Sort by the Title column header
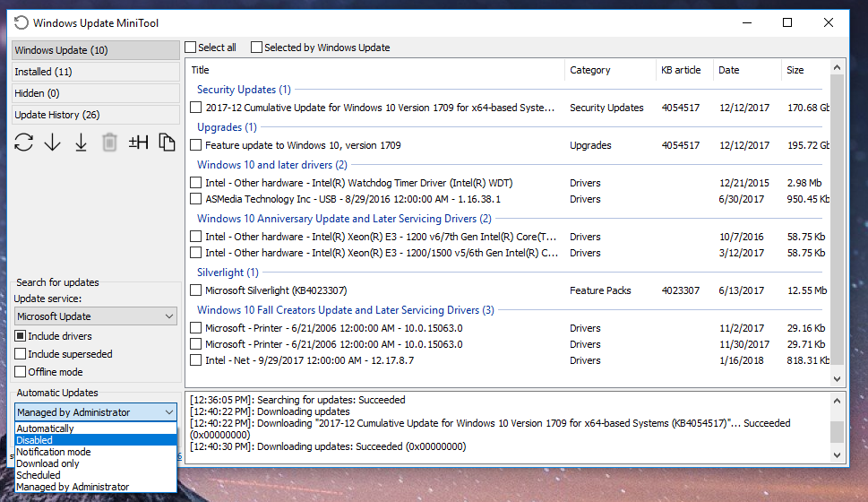Viewport: 868px width, 502px height. 375,70
